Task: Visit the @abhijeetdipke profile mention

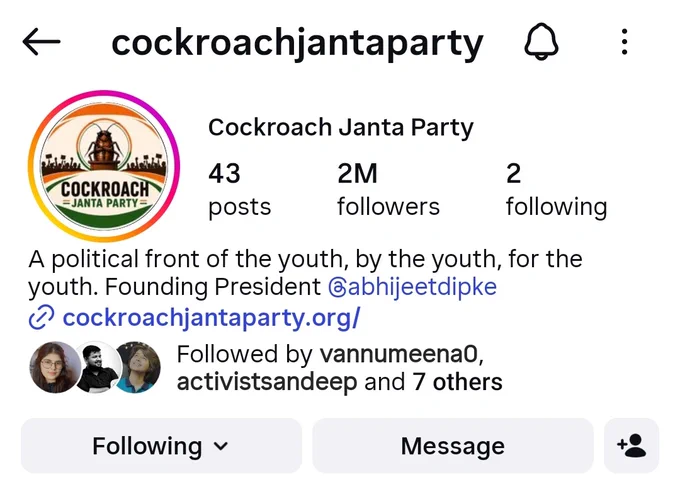Action: click(x=412, y=287)
